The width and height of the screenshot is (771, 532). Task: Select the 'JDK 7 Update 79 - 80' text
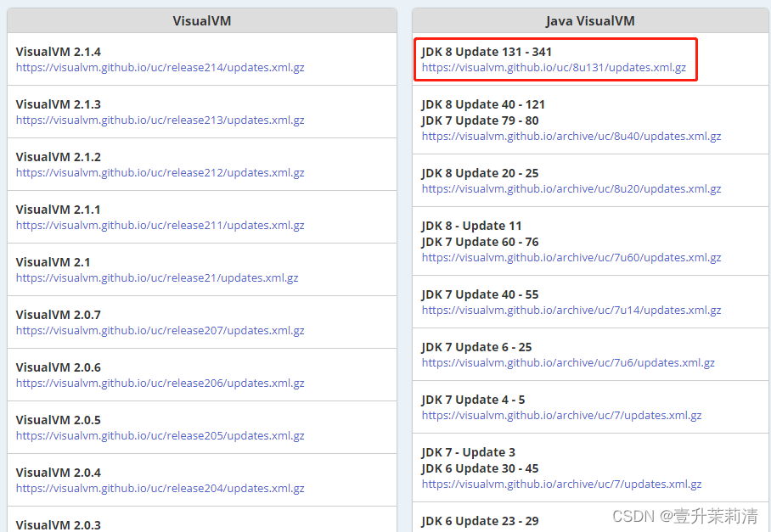pyautogui.click(x=480, y=120)
